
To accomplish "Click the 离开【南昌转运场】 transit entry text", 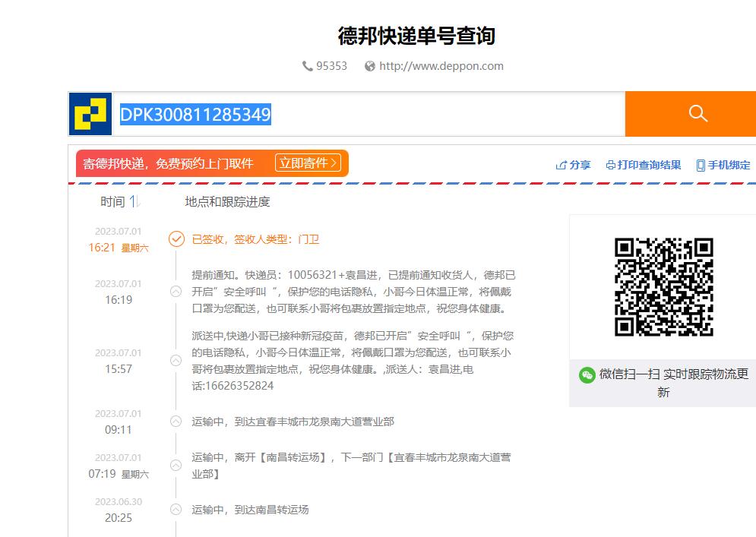I will click(351, 466).
